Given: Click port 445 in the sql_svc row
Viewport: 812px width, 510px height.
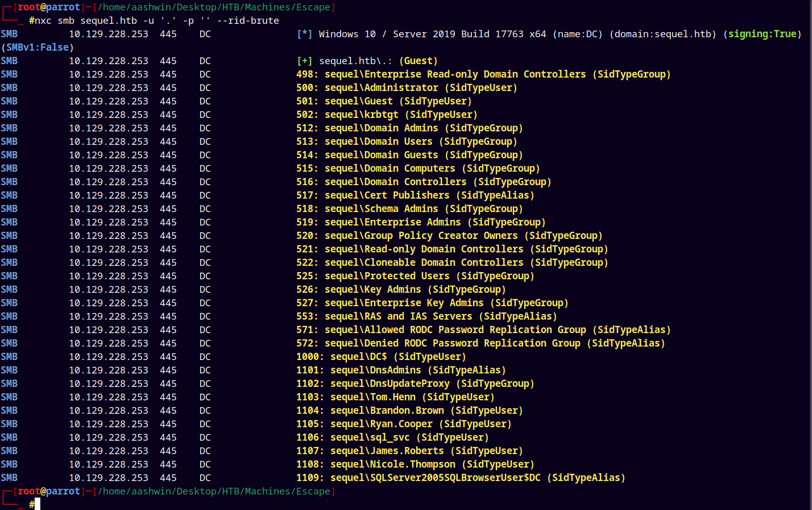Looking at the screenshot, I should click(x=168, y=438).
